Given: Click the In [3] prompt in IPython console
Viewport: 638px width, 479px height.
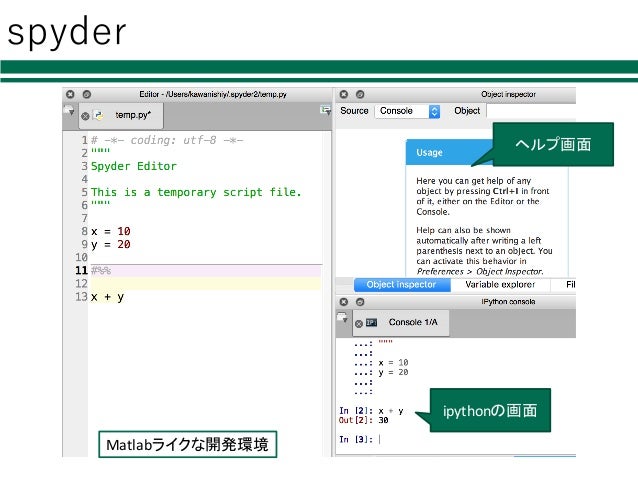Looking at the screenshot, I should coord(356,440).
